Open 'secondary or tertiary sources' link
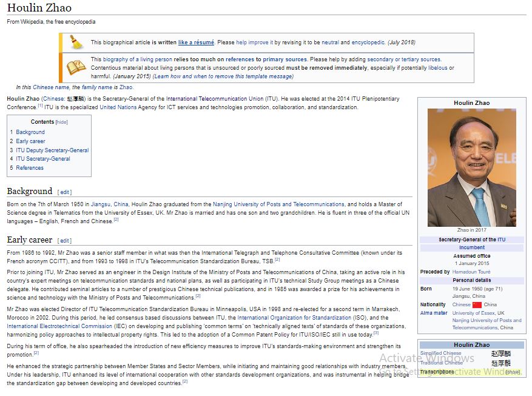532x396 pixels. coord(404,59)
